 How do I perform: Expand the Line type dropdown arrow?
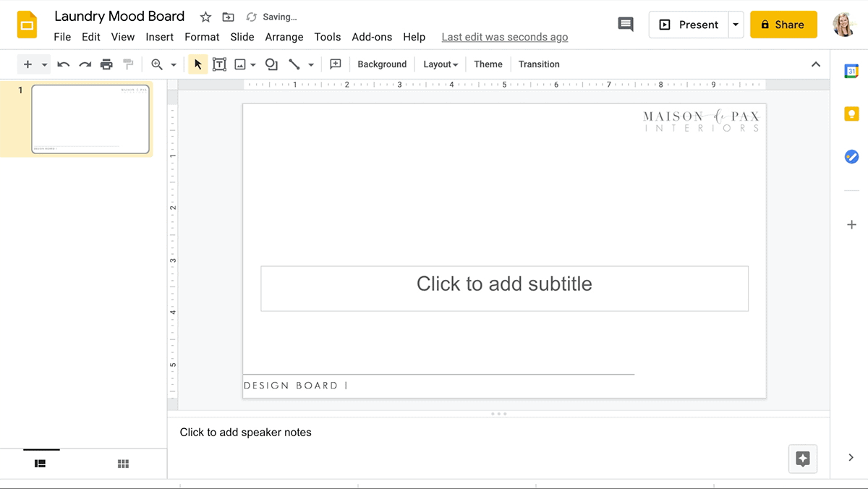click(x=311, y=64)
